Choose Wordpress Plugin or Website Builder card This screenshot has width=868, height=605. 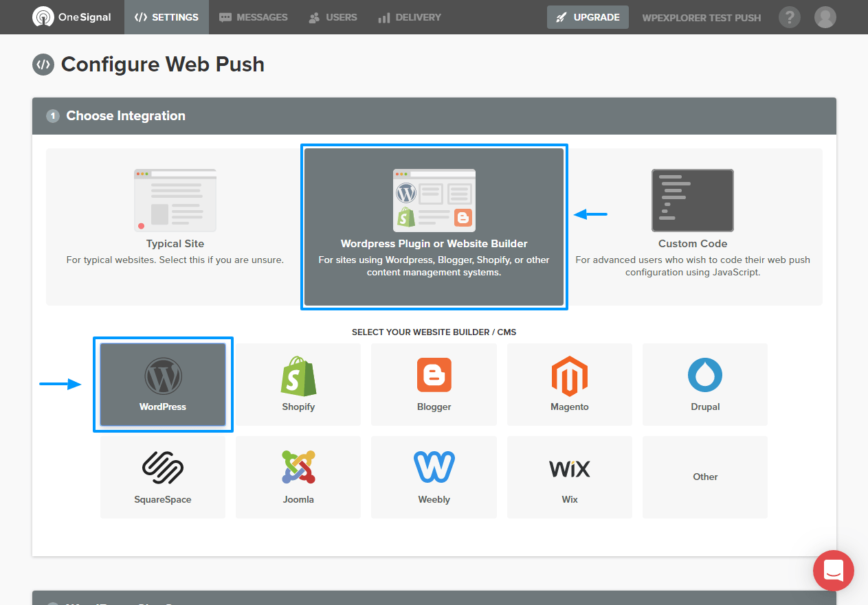tap(434, 227)
